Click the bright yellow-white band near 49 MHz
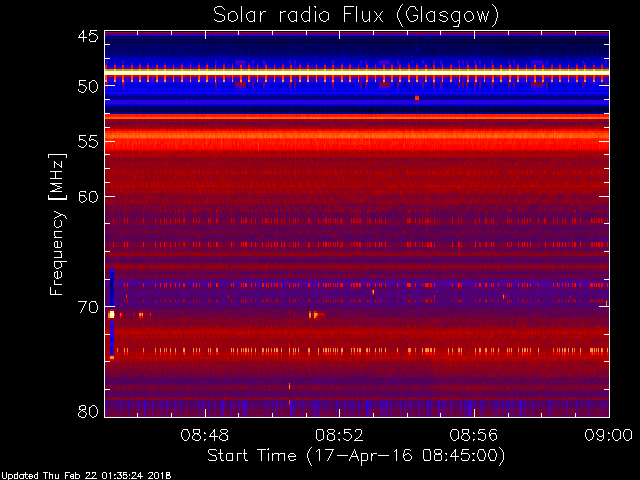Image resolution: width=640 pixels, height=480 pixels. 357,72
